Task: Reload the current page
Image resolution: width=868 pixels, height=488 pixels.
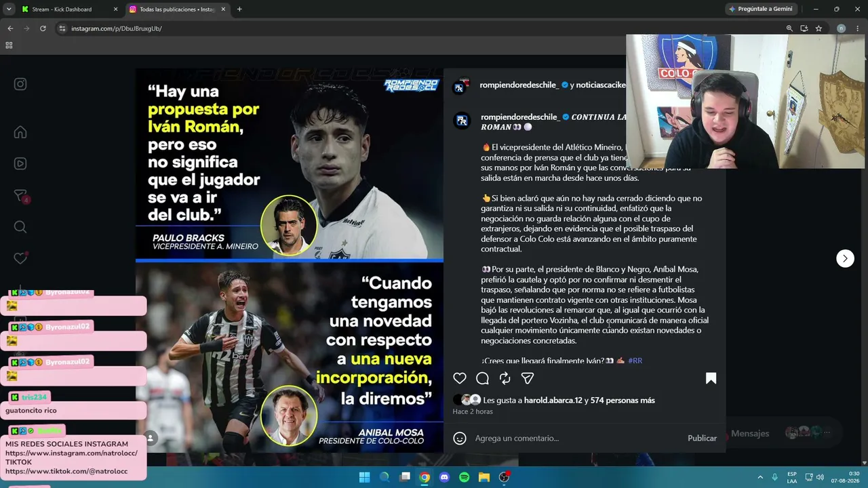Action: pos(43,28)
